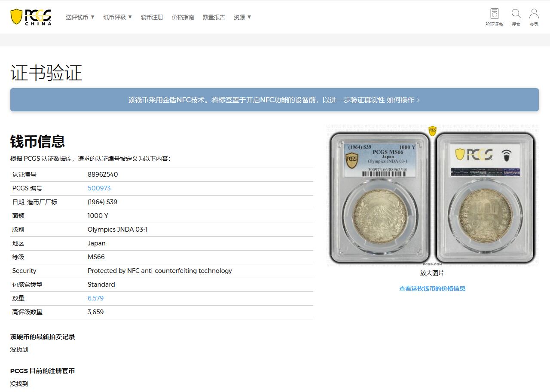Open the 验证证书 certificate verification icon
The height and width of the screenshot is (392, 550).
(x=494, y=18)
